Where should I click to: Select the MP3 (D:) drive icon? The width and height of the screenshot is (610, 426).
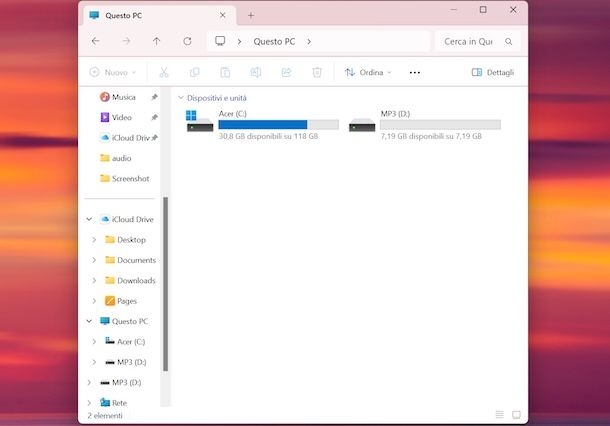362,125
